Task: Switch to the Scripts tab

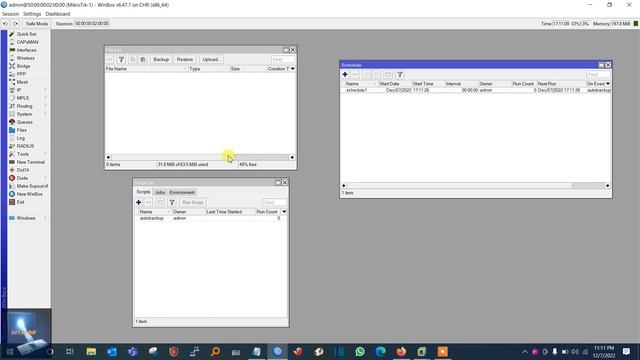Action: tap(143, 192)
